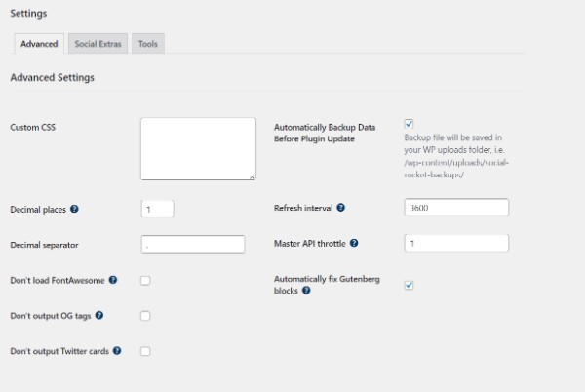Enable Don't load FontAwesome checkbox
This screenshot has width=585, height=392.
click(x=145, y=281)
